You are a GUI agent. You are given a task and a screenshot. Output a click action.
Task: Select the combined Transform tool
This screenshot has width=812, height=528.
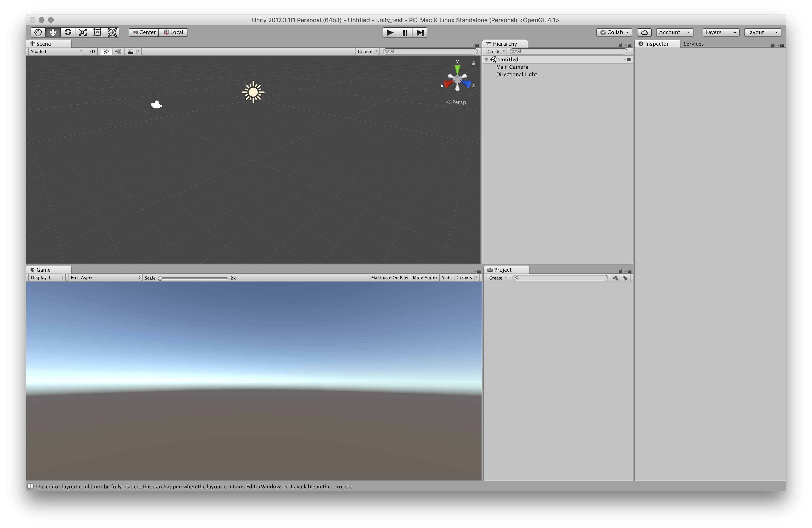pos(112,32)
